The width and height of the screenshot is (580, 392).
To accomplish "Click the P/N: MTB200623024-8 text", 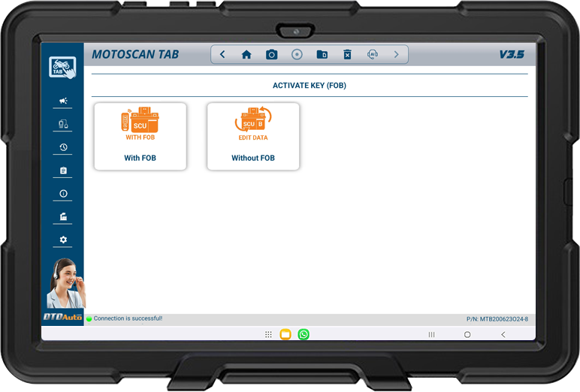I will pyautogui.click(x=497, y=319).
